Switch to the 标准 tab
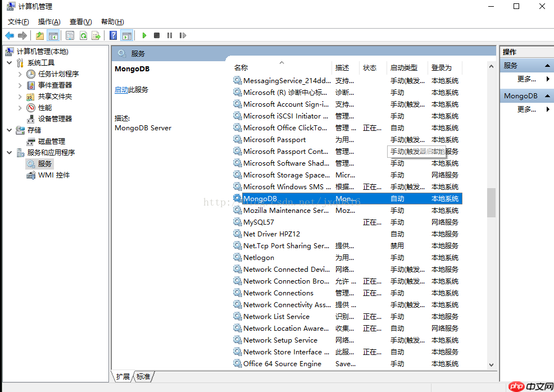The width and height of the screenshot is (554, 392). [143, 377]
